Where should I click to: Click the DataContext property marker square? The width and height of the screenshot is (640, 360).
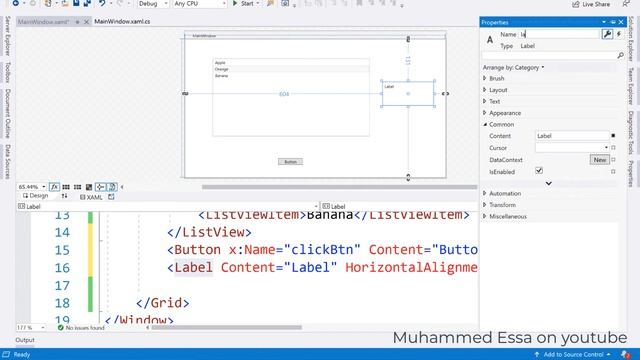(x=613, y=160)
